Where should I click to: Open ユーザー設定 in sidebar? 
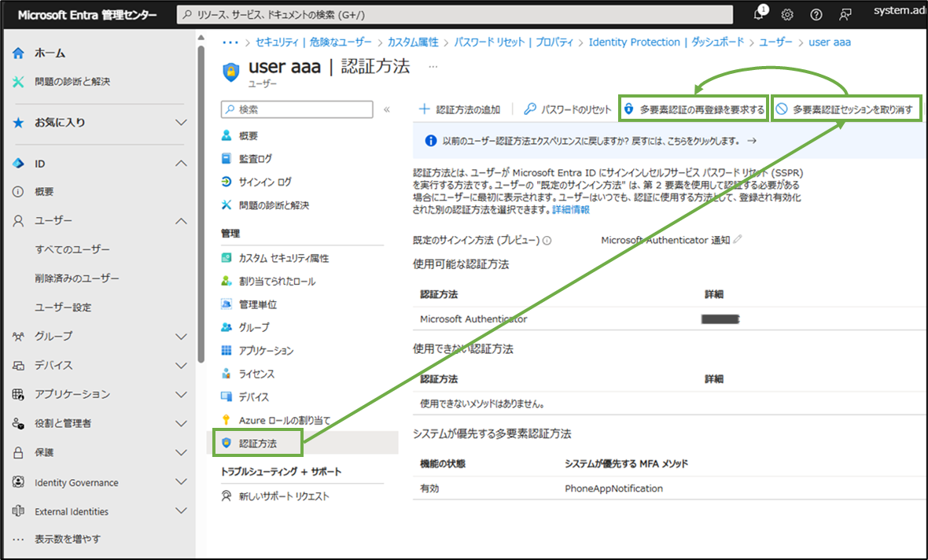[64, 308]
